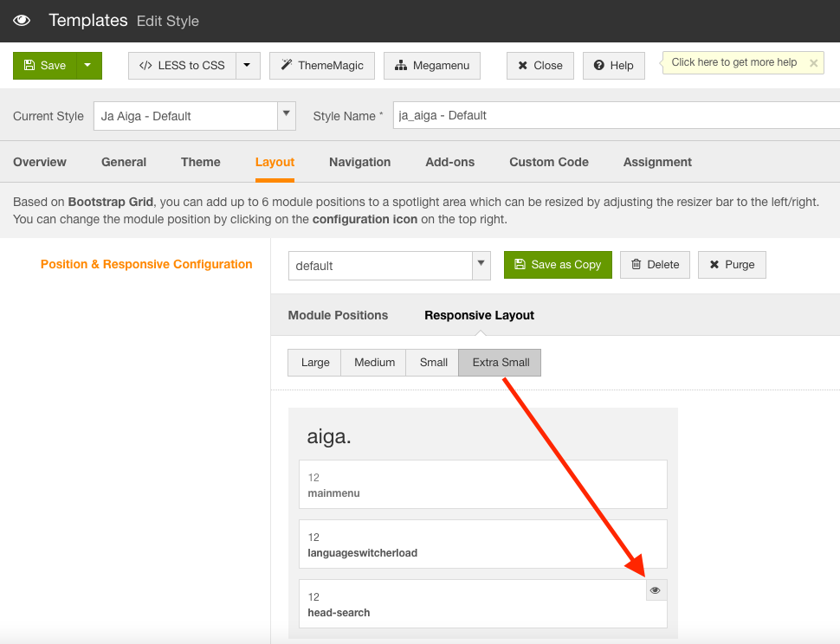The width and height of the screenshot is (840, 644).
Task: Dismiss the 'Click here to get more help' tooltip
Action: click(x=813, y=63)
